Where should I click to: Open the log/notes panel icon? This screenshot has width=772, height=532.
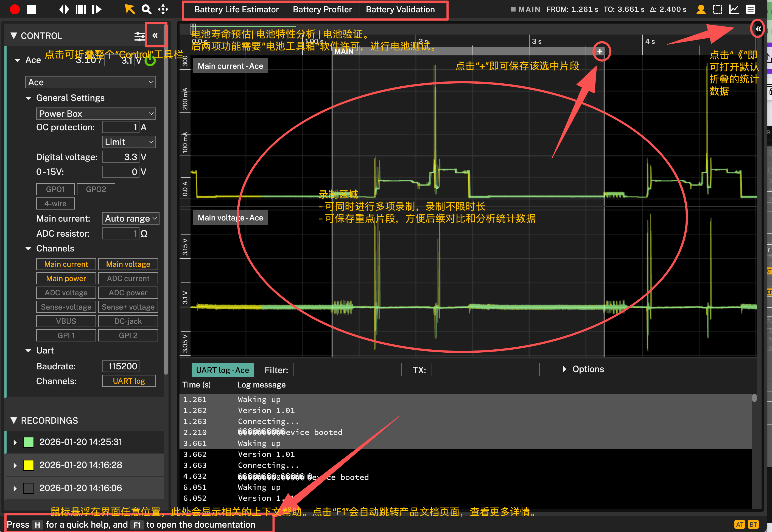pos(750,9)
